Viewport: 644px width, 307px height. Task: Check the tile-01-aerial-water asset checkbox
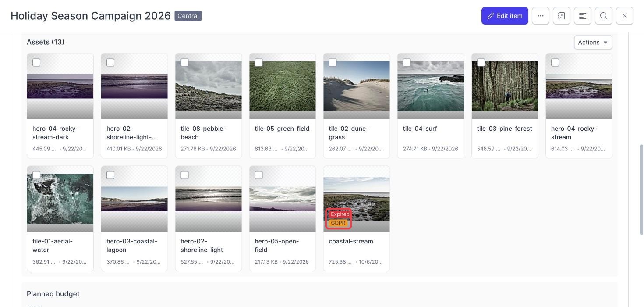[36, 175]
